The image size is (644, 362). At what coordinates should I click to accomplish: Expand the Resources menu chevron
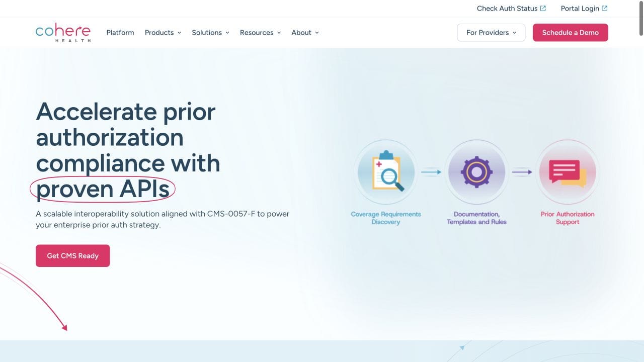point(279,33)
